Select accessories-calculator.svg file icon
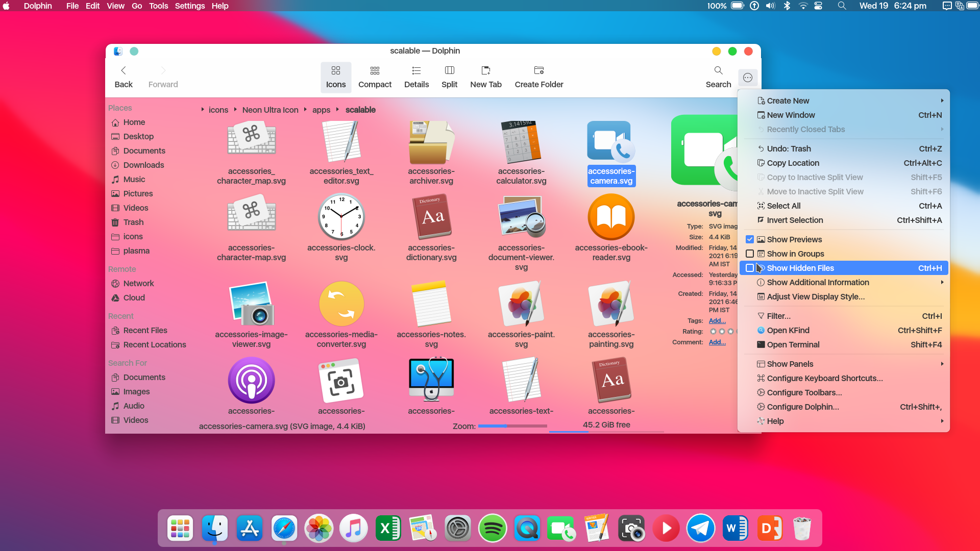 521,142
